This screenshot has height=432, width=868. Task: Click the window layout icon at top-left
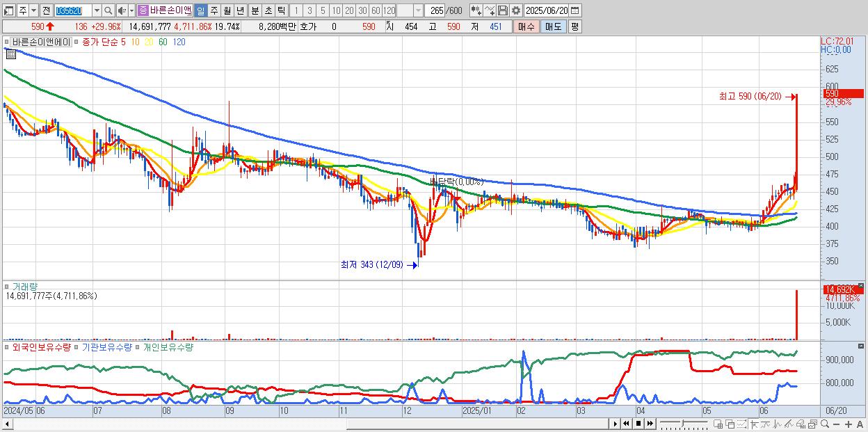click(8, 10)
